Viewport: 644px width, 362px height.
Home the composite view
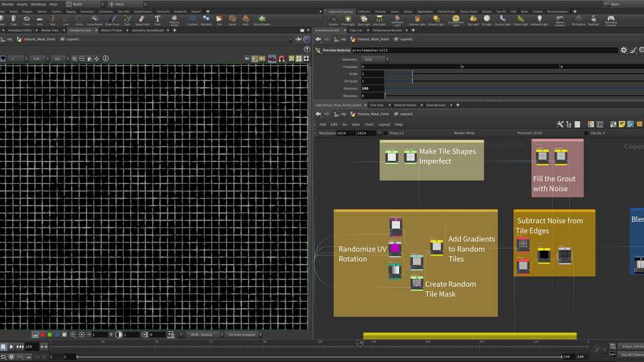(89, 59)
